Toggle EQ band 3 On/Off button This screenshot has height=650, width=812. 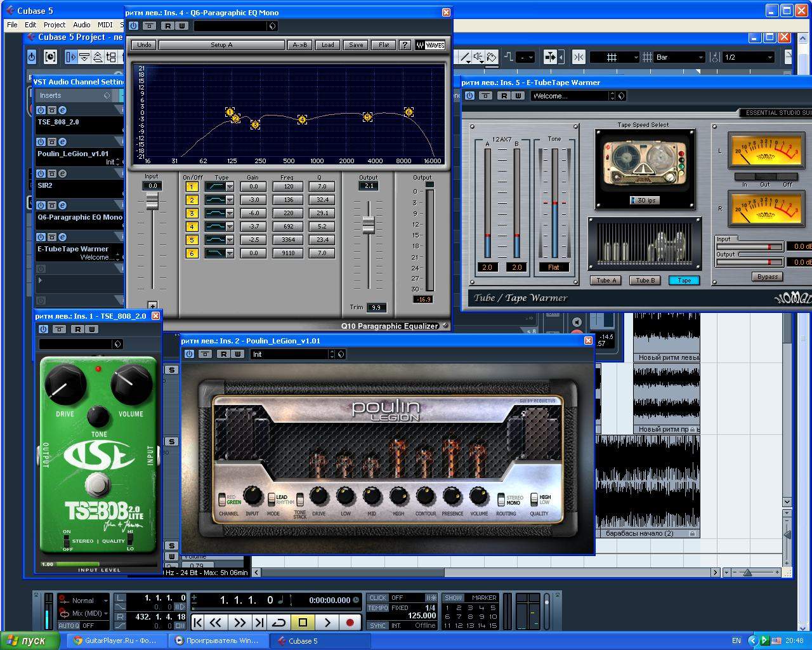point(192,213)
